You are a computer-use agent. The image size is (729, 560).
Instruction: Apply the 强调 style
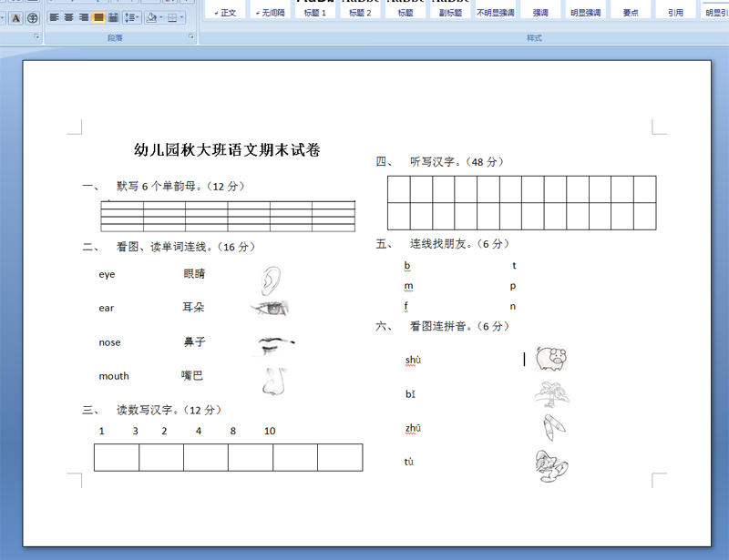pyautogui.click(x=540, y=9)
